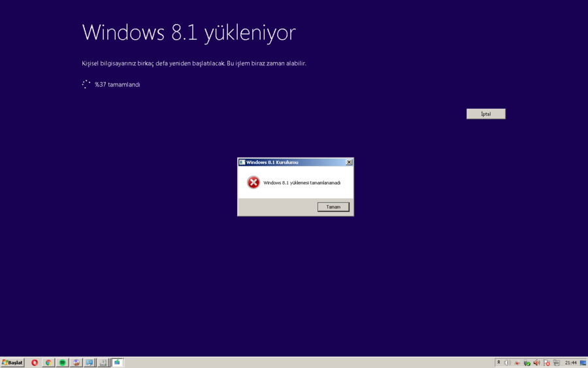
Task: Open the disc drive app in the taskbar
Action: (x=103, y=362)
